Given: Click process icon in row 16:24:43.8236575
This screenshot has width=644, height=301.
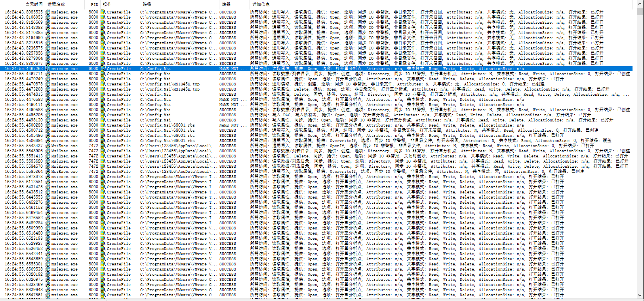Looking at the screenshot, I should pyautogui.click(x=48, y=48).
